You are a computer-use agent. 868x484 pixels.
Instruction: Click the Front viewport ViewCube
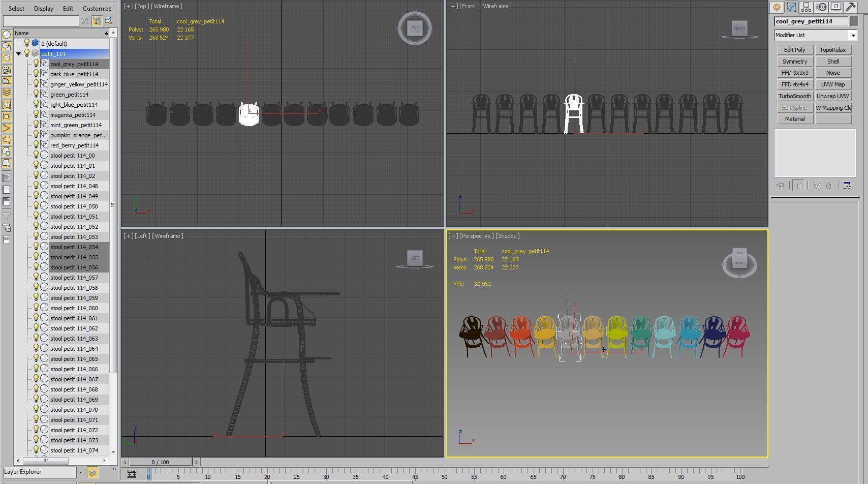(x=739, y=29)
